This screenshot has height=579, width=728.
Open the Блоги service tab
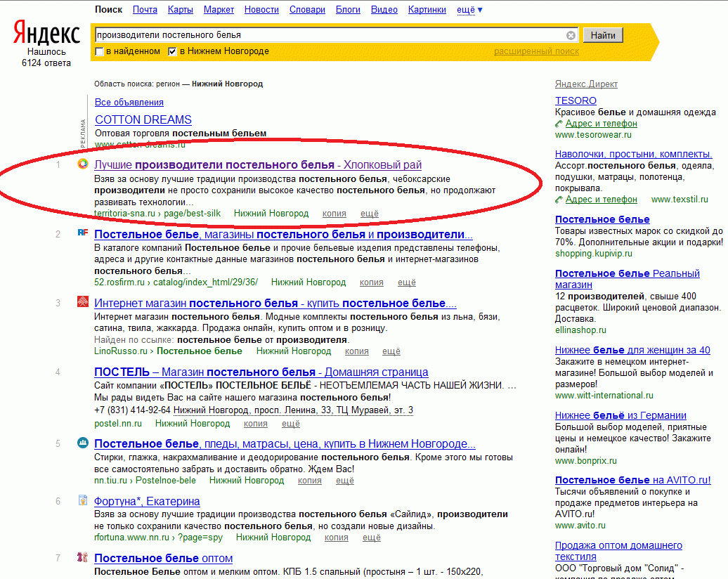click(x=349, y=10)
